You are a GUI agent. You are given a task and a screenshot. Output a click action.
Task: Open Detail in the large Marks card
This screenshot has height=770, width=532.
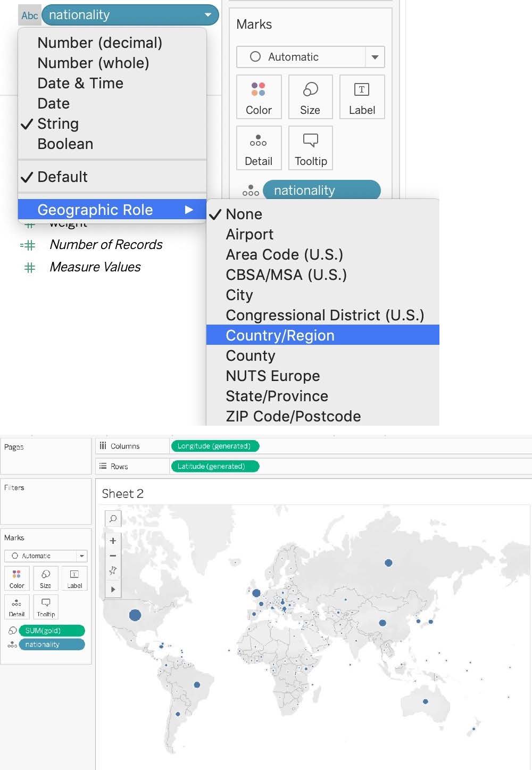tap(259, 148)
